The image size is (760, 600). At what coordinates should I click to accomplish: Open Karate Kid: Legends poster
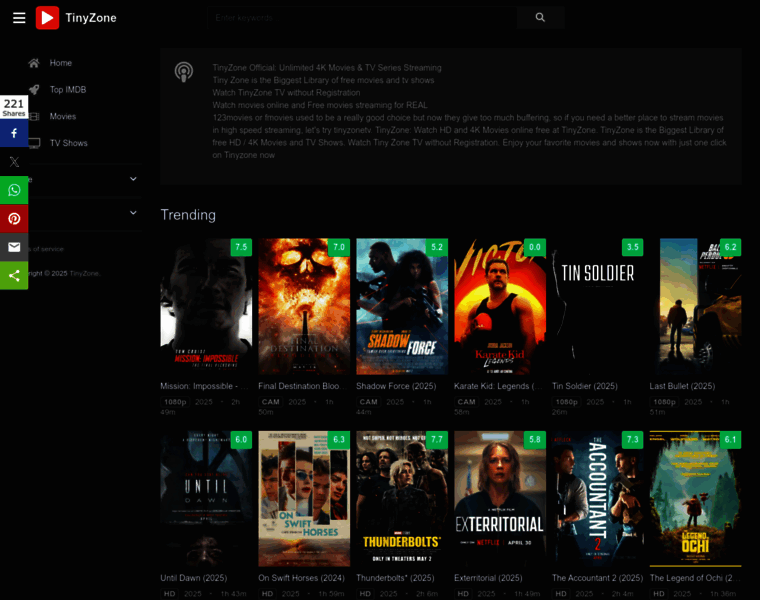click(x=500, y=306)
